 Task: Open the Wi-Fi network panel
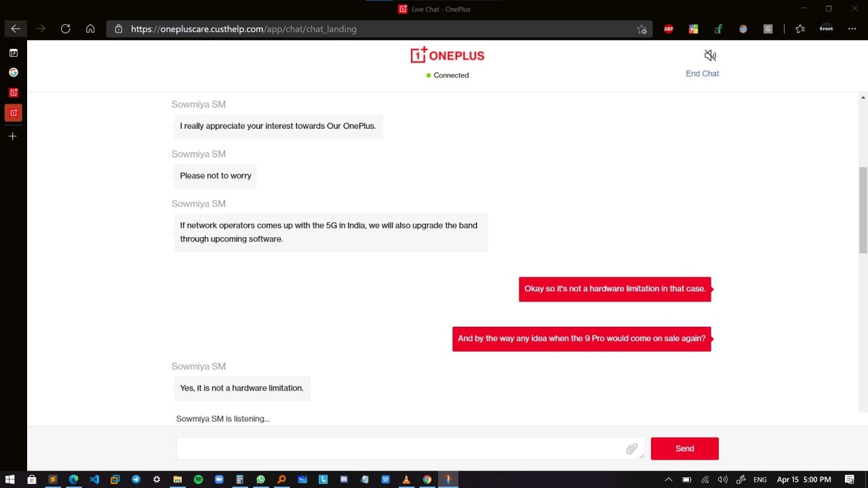705,479
